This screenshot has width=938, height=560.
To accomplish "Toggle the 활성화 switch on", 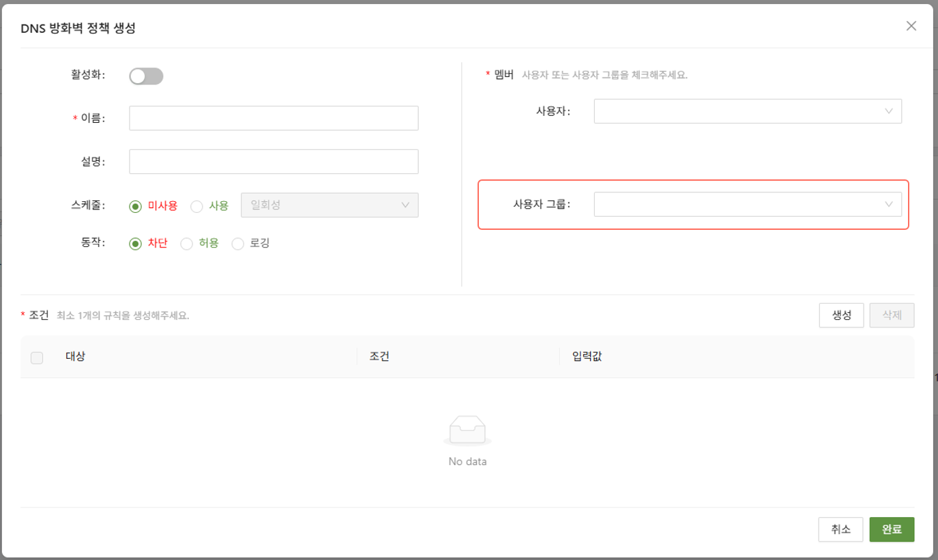I will coord(146,76).
